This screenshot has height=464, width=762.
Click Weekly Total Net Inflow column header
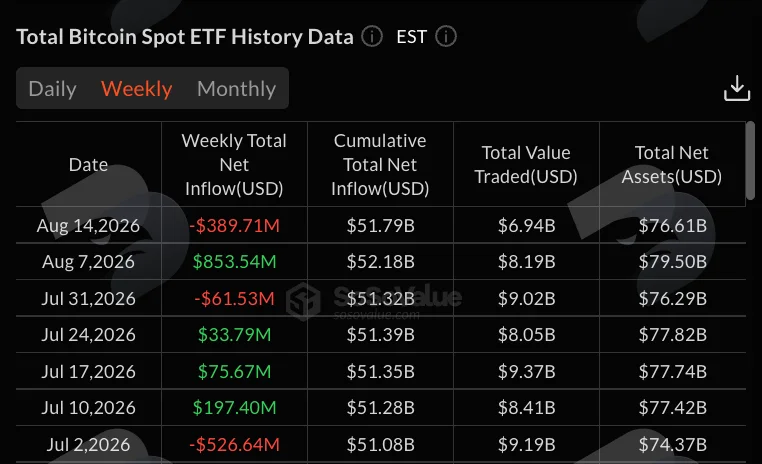[234, 165]
